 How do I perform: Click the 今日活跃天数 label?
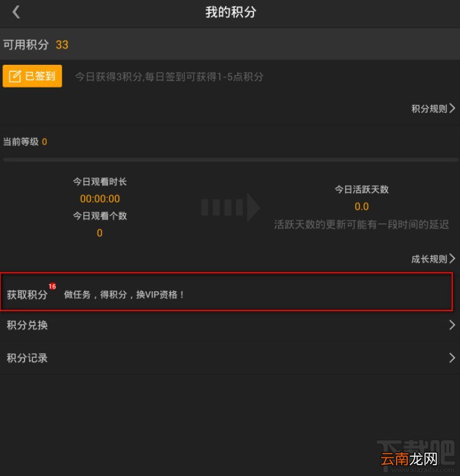pyautogui.click(x=361, y=189)
